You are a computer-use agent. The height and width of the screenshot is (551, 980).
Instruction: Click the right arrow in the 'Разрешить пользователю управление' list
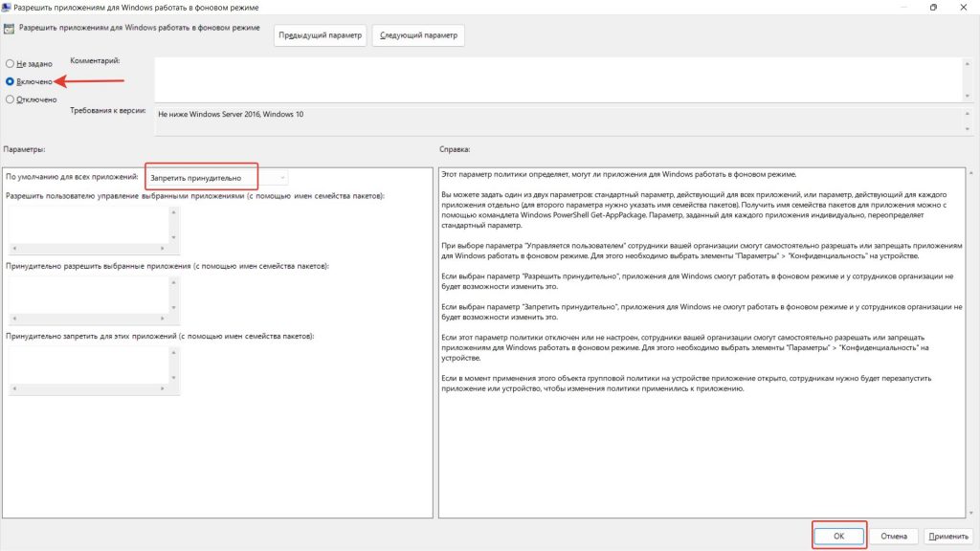coord(162,249)
